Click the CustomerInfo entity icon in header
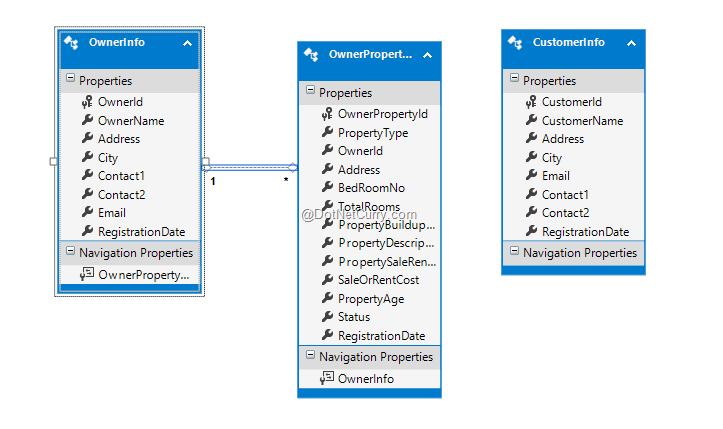This screenshot has width=723, height=429. [516, 43]
